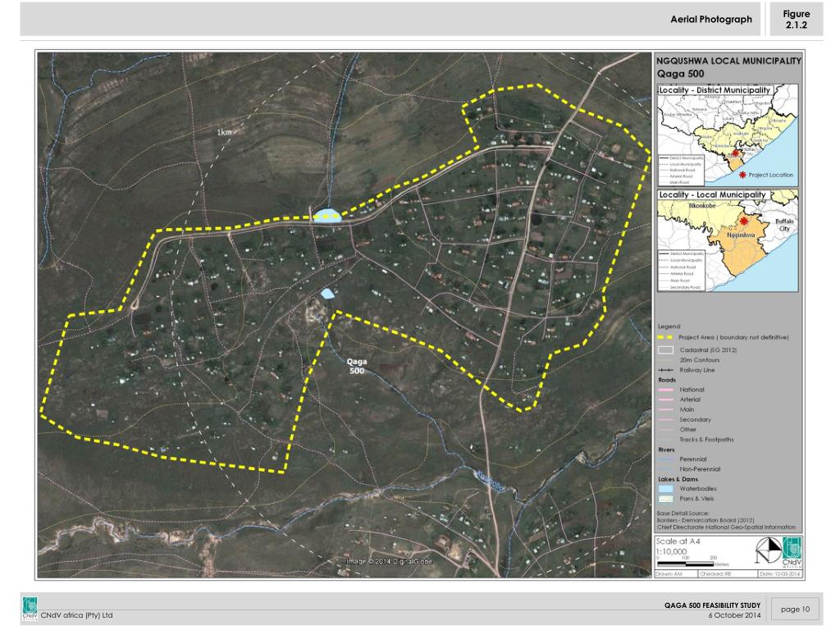Click the 'Railway Line' legend label
Screen dimensions: 840x630
(x=697, y=370)
